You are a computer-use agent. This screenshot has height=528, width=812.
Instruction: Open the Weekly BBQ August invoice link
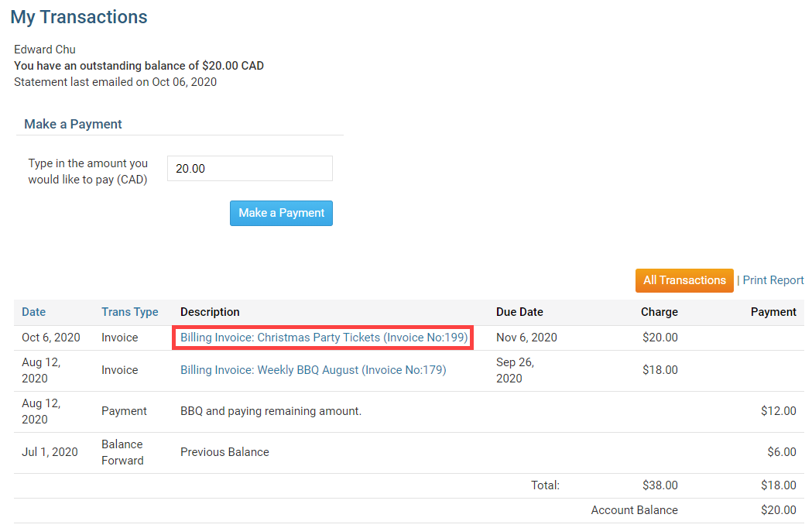coord(313,370)
